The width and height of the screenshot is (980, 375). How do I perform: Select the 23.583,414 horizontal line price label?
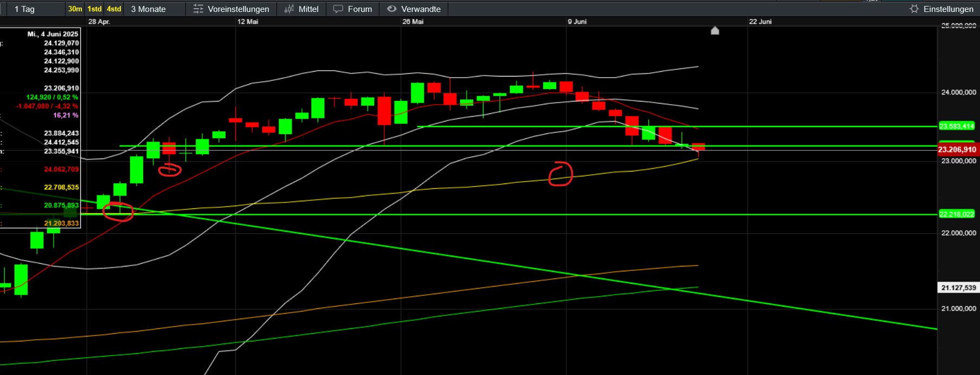point(957,126)
